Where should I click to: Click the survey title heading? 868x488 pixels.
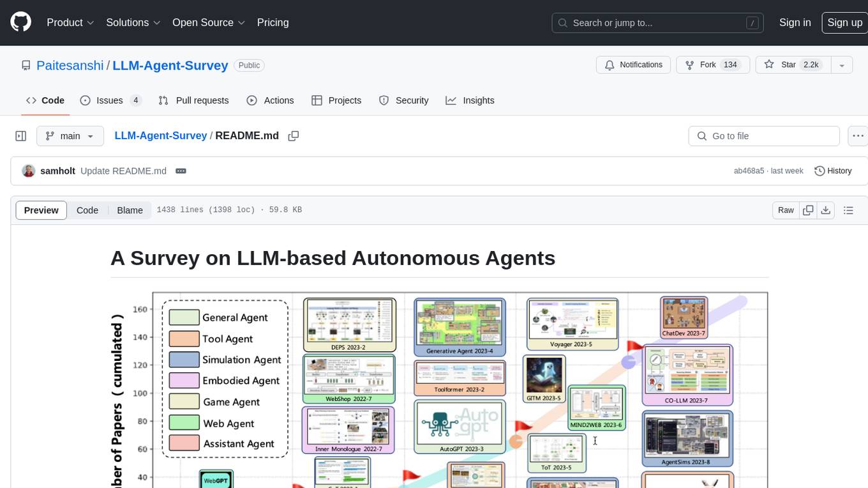click(333, 258)
